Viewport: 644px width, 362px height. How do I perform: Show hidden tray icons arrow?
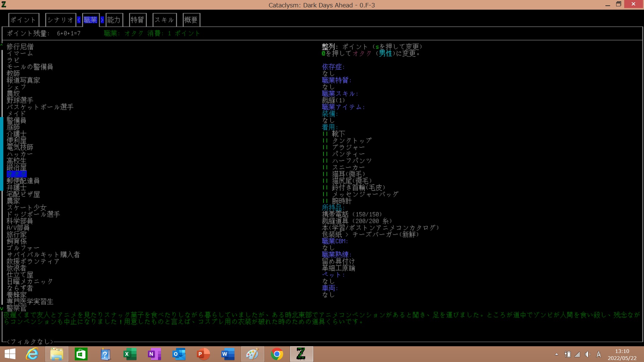[x=556, y=354]
